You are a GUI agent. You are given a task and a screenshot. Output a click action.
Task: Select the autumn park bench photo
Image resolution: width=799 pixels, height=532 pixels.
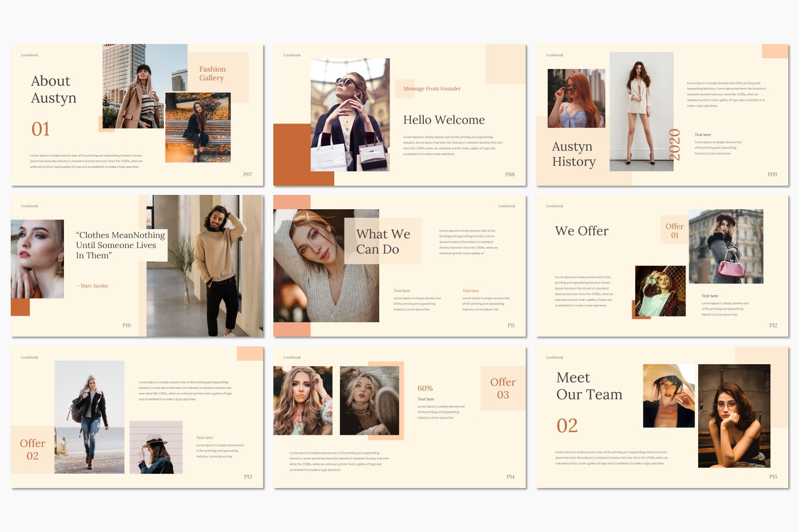pyautogui.click(x=198, y=127)
